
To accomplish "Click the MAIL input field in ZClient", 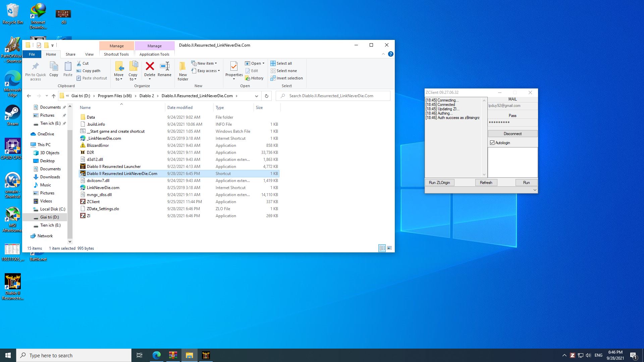I will (x=512, y=105).
